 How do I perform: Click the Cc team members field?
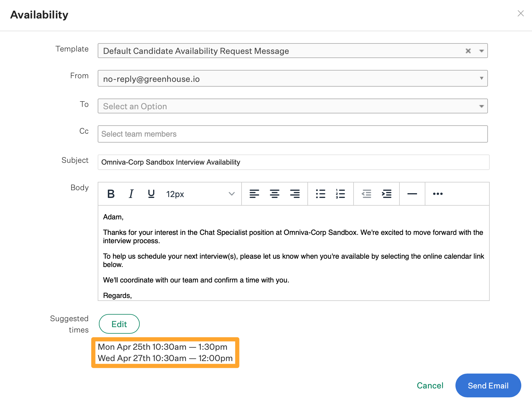click(x=293, y=134)
